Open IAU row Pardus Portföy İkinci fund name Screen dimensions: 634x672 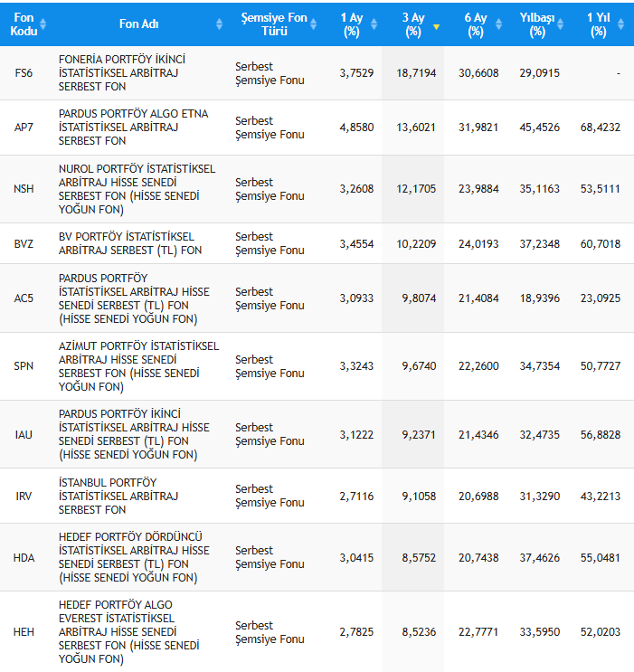[x=134, y=434]
